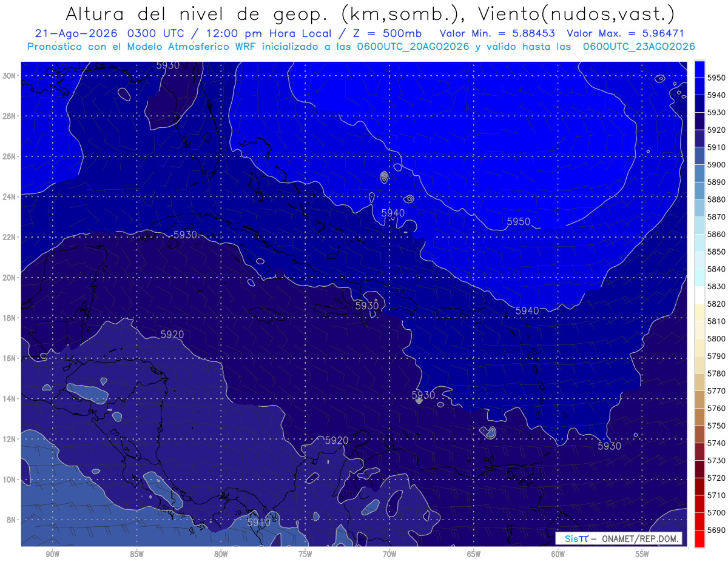Click 'Valor Min. = 5.88453' text
The image size is (728, 562).
click(497, 34)
